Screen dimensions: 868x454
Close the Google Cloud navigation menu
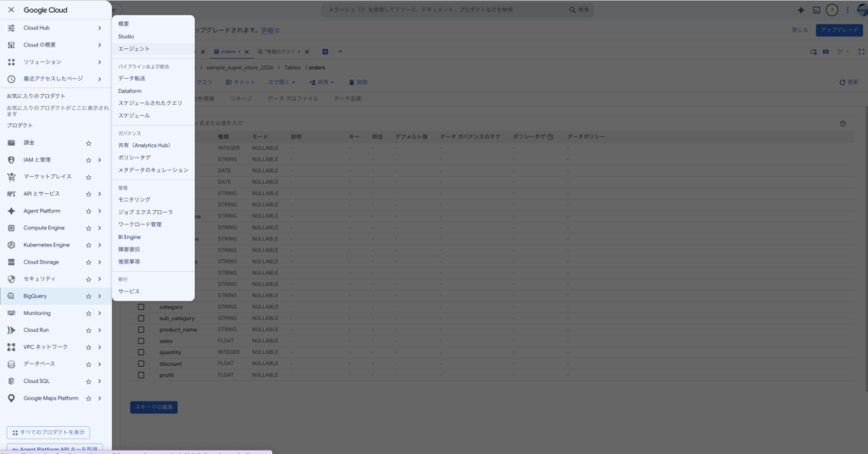pos(11,10)
